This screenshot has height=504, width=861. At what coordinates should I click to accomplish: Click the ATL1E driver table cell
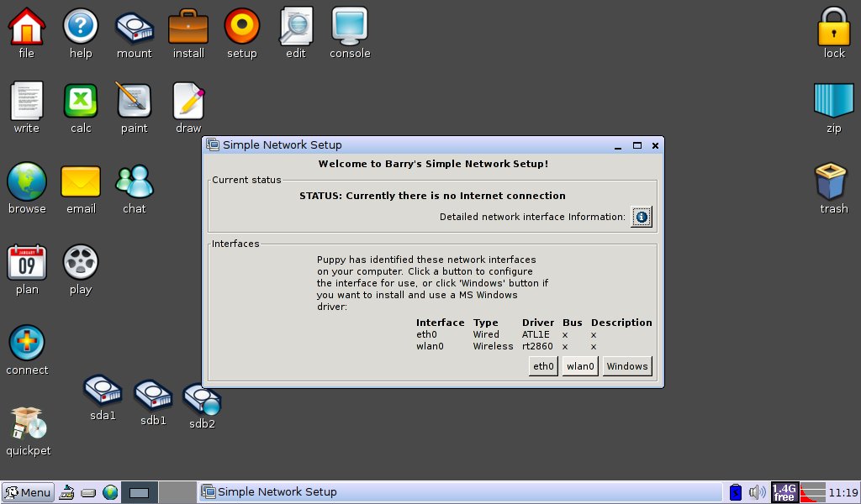click(536, 334)
